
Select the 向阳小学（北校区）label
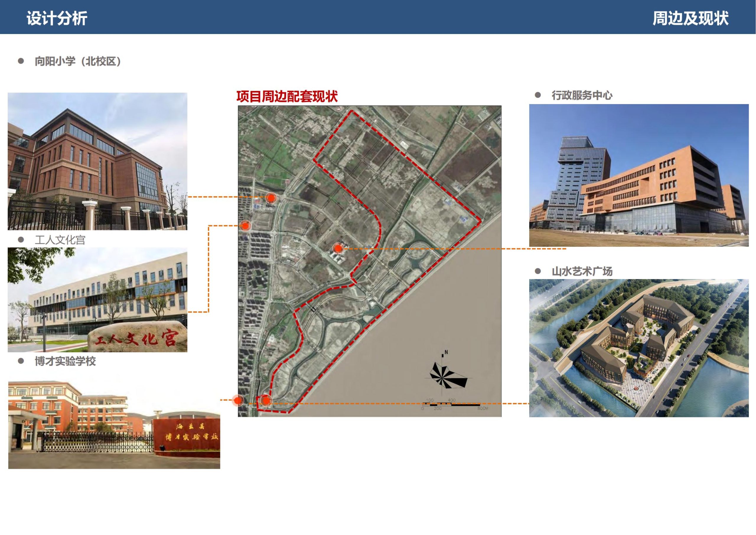click(x=78, y=61)
